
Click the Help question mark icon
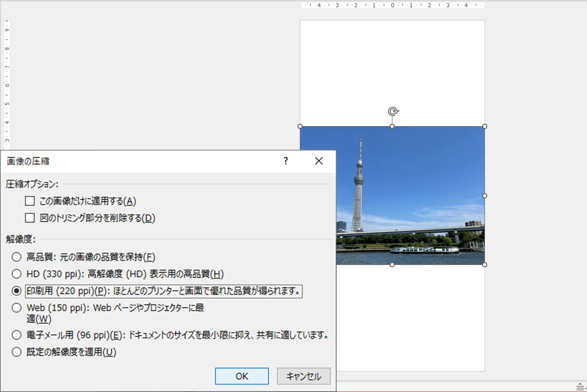click(285, 161)
